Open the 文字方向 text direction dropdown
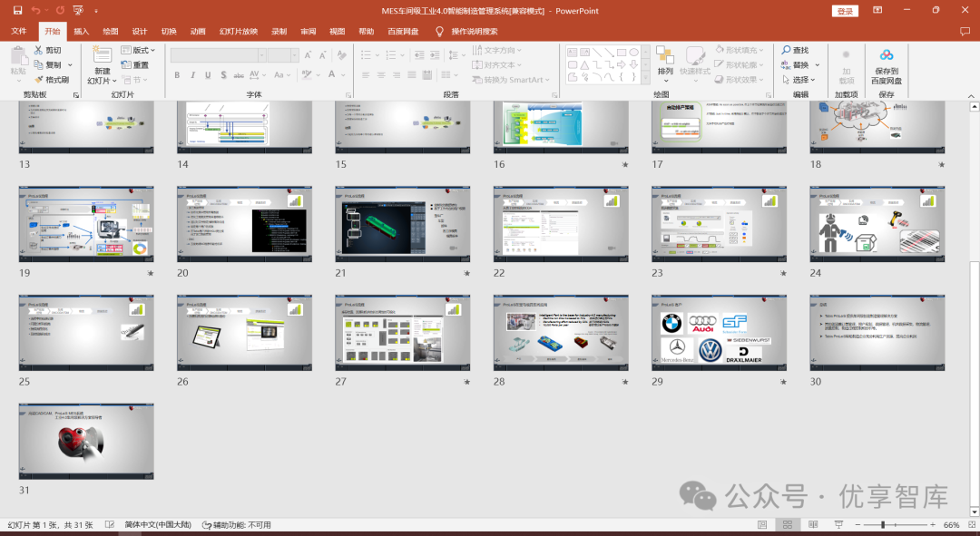980x536 pixels. pos(497,50)
